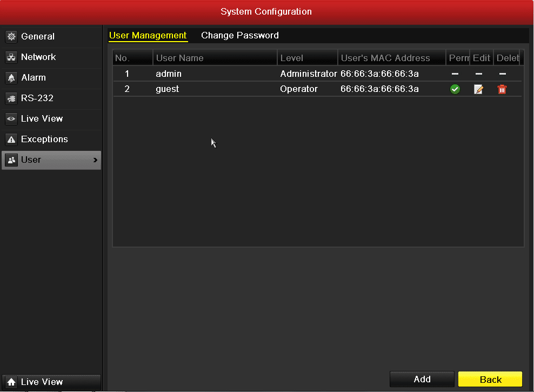Click the permission dash in admin row
This screenshot has width=534, height=392.
tap(455, 74)
